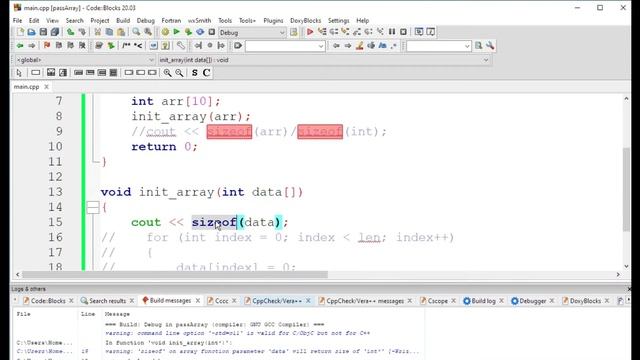Abort the build with the stop icon
640x360 pixels.
(211, 32)
